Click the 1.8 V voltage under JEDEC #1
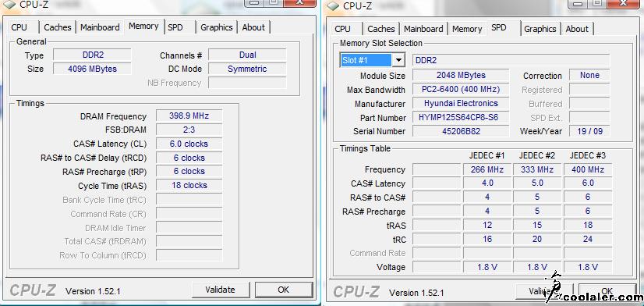This screenshot has width=644, height=306. click(x=487, y=267)
